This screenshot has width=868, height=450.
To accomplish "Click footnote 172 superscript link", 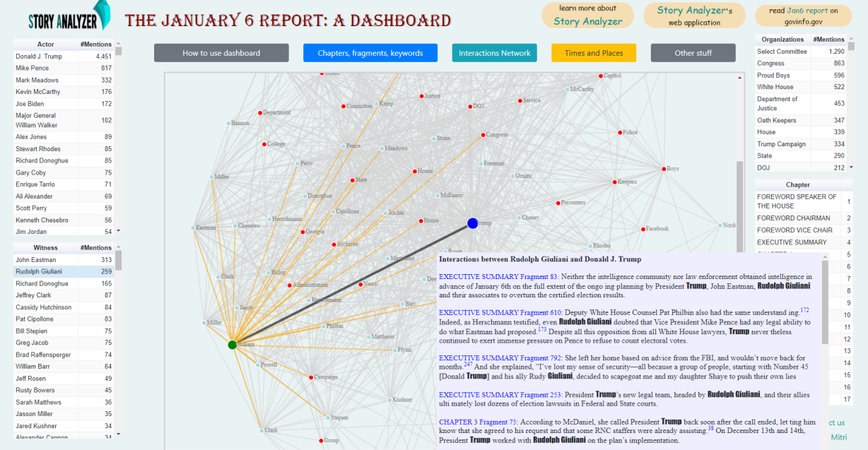I will [804, 309].
